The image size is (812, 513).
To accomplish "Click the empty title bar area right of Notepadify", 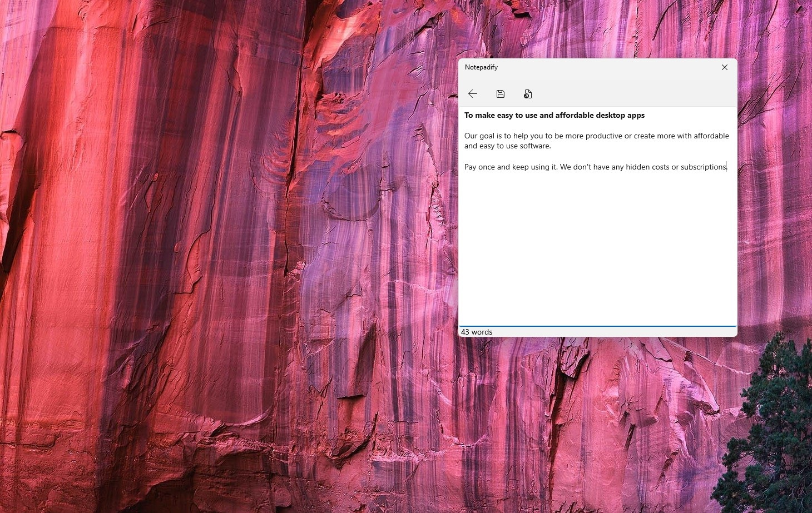I will [x=601, y=67].
